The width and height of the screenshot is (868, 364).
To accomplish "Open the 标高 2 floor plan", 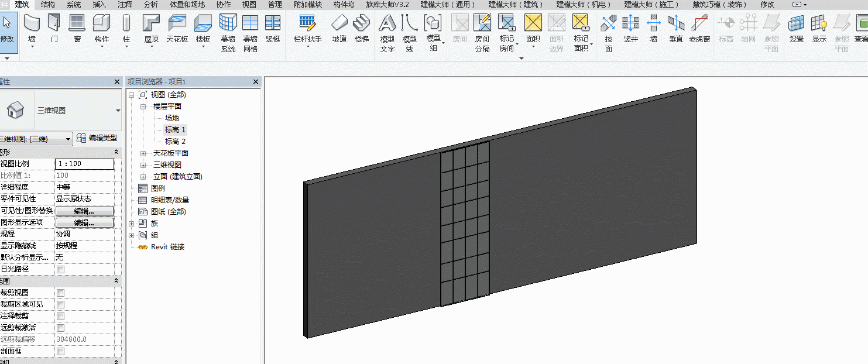I will 175,142.
